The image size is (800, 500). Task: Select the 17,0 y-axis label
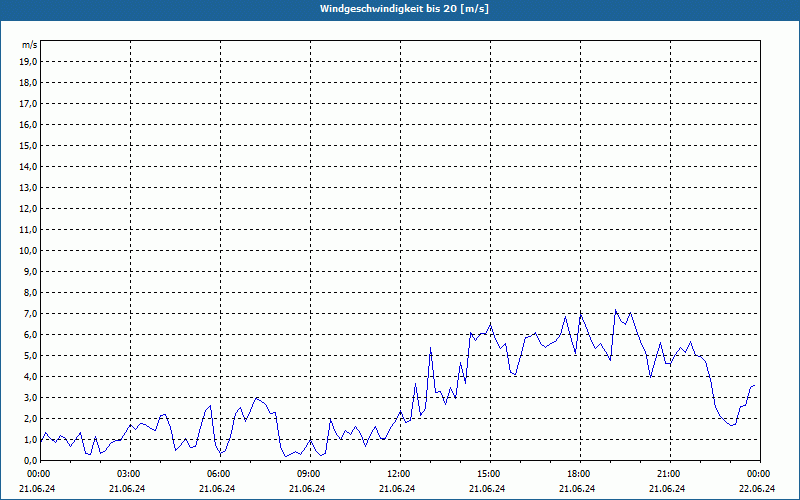pos(28,104)
